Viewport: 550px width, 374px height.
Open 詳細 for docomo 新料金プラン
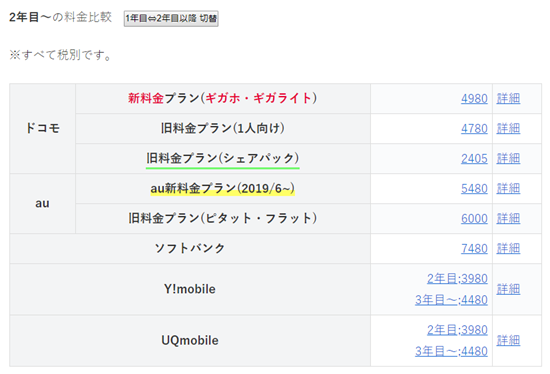click(508, 99)
